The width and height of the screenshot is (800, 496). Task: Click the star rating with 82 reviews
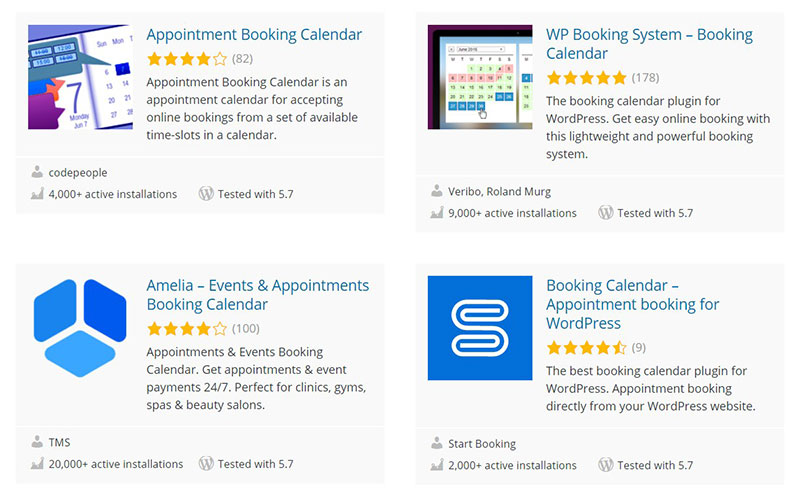187,59
